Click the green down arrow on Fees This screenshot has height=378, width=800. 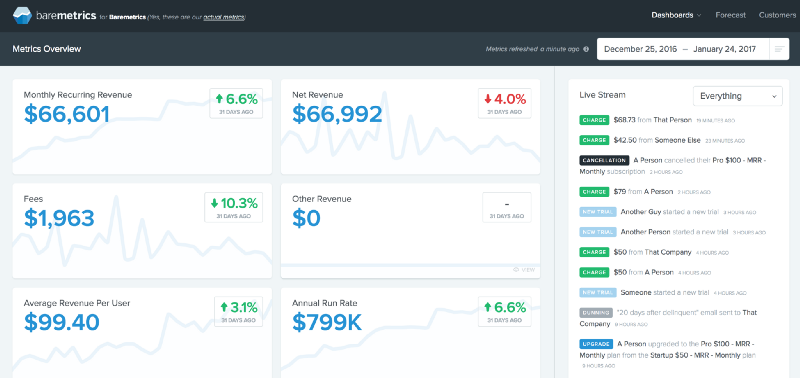[x=214, y=203]
